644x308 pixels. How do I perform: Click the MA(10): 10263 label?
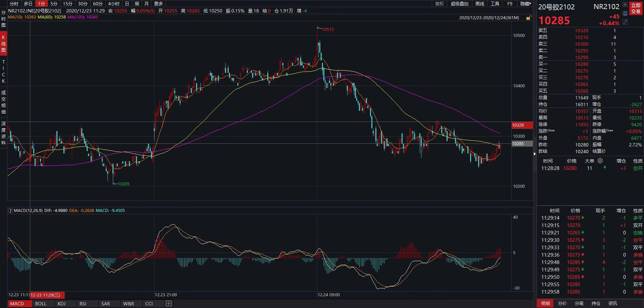tap(22, 17)
